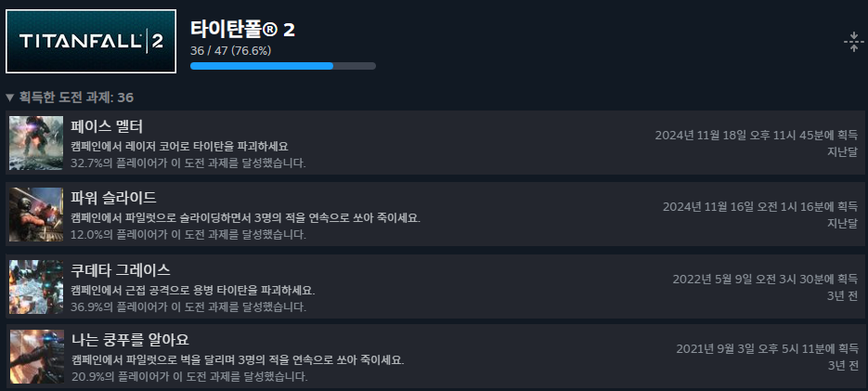Click the collapse-all arrows icon at top right
Viewport: 868px width, 391px height.
853,43
